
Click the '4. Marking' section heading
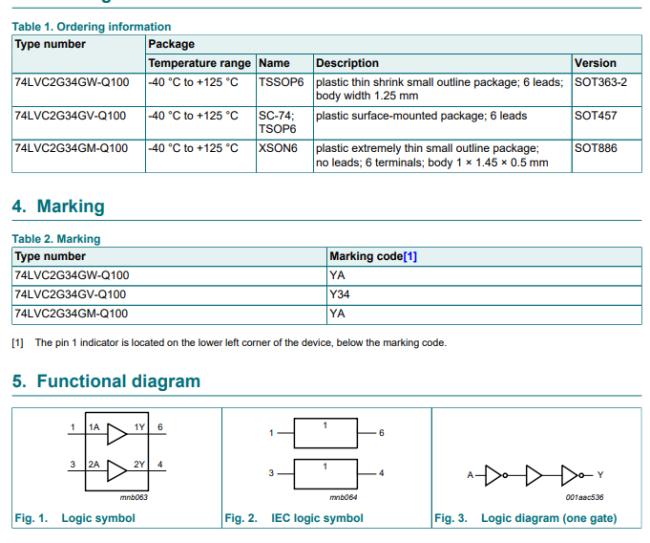[x=58, y=207]
